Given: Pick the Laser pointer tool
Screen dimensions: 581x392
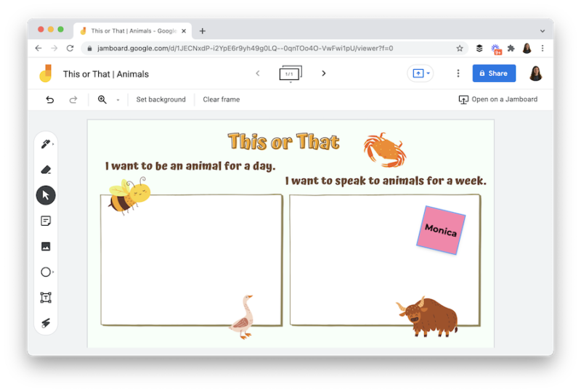Looking at the screenshot, I should [x=46, y=323].
